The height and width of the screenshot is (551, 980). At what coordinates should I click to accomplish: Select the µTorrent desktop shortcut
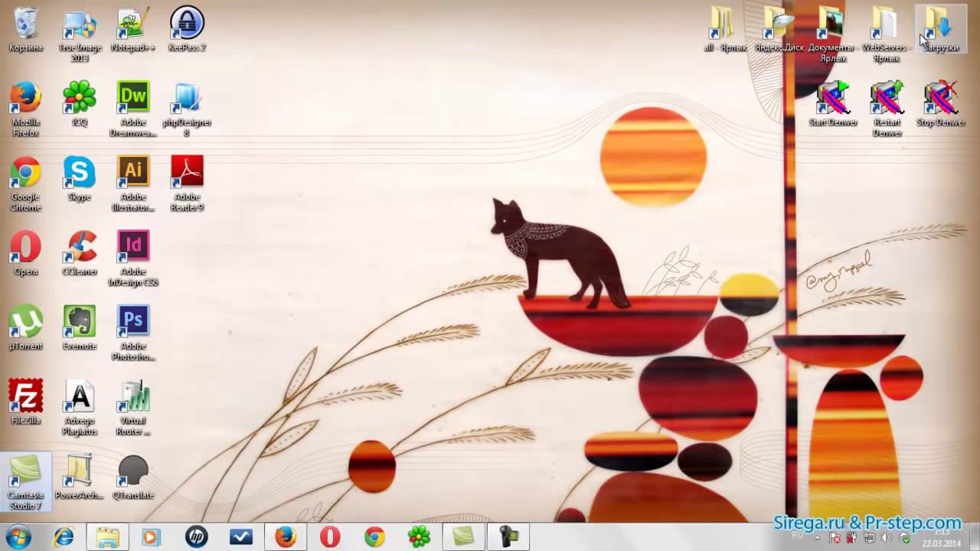tap(25, 328)
